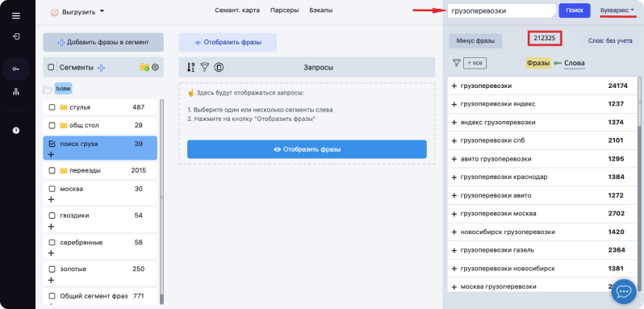Add phrase грузоперевозки спб with plus icon
This screenshot has height=309, width=644.
(x=454, y=140)
